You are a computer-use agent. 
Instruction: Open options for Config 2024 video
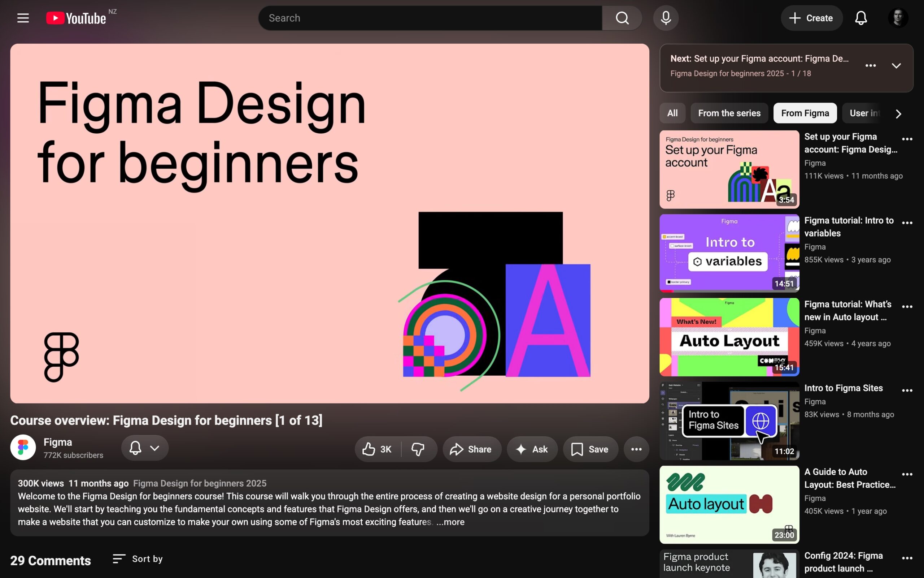pyautogui.click(x=907, y=558)
